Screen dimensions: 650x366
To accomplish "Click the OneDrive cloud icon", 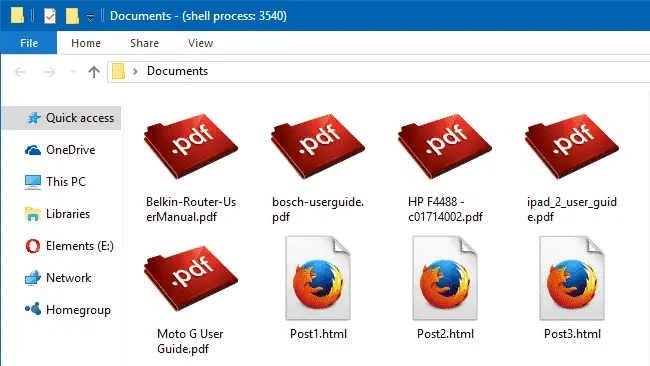I will pyautogui.click(x=33, y=150).
